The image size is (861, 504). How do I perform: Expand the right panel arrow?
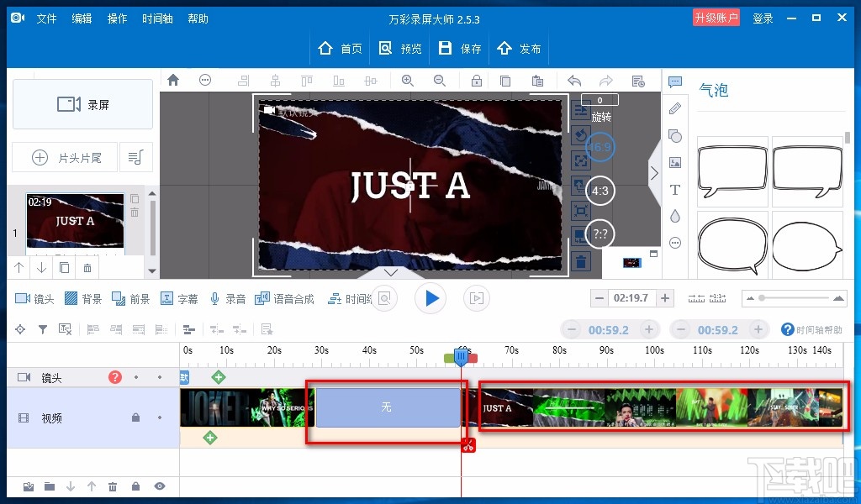coord(654,173)
